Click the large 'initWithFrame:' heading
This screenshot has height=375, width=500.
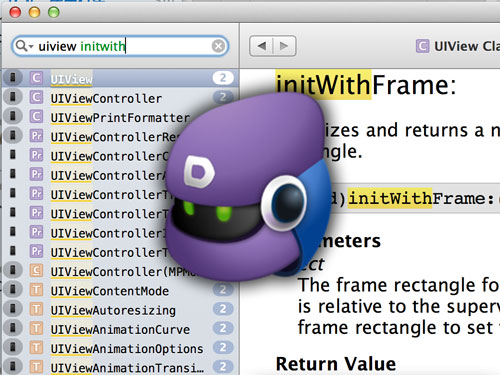366,85
